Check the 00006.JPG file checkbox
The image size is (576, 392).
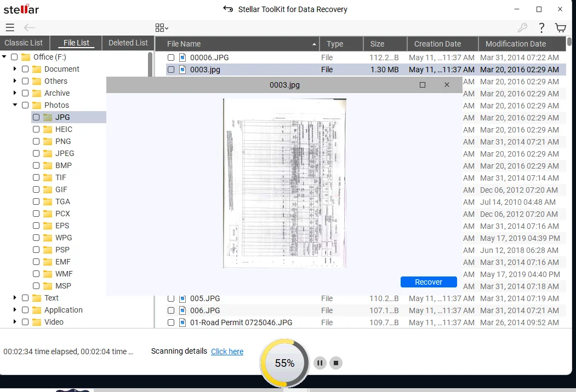pyautogui.click(x=171, y=57)
